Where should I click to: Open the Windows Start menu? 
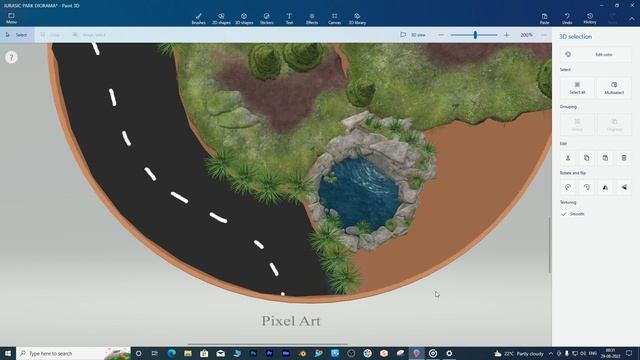8,353
